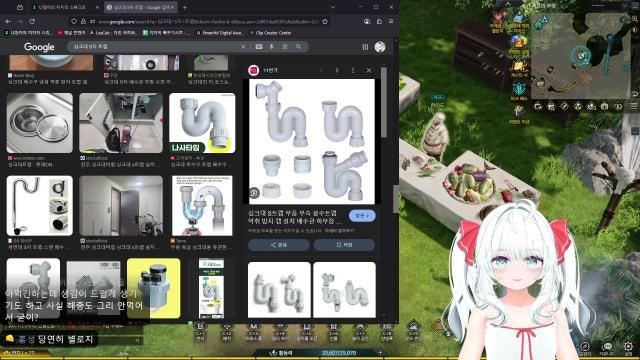Image resolution: width=640 pixels, height=360 pixels.
Task: Open the Clip Creator Center bookmark
Action: pyautogui.click(x=270, y=33)
